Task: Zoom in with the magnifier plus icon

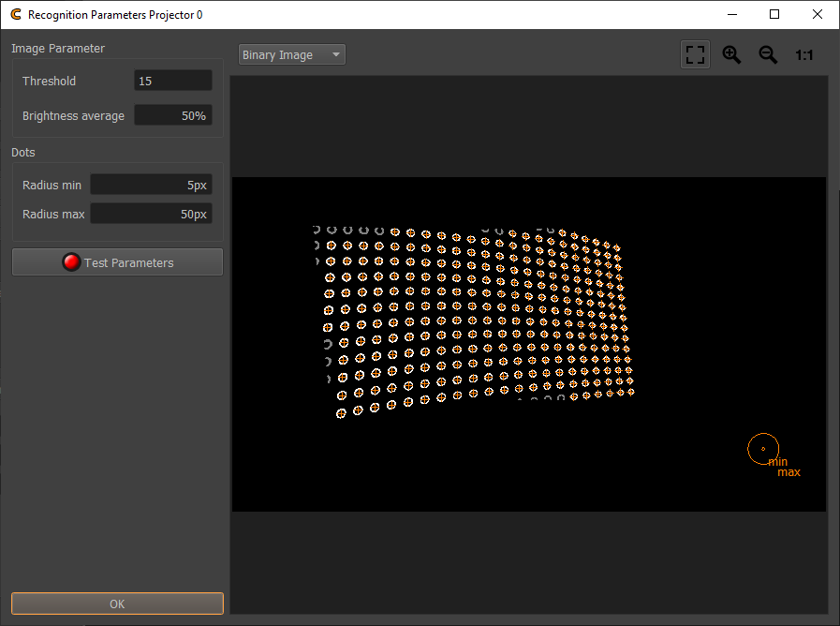Action: pos(731,55)
